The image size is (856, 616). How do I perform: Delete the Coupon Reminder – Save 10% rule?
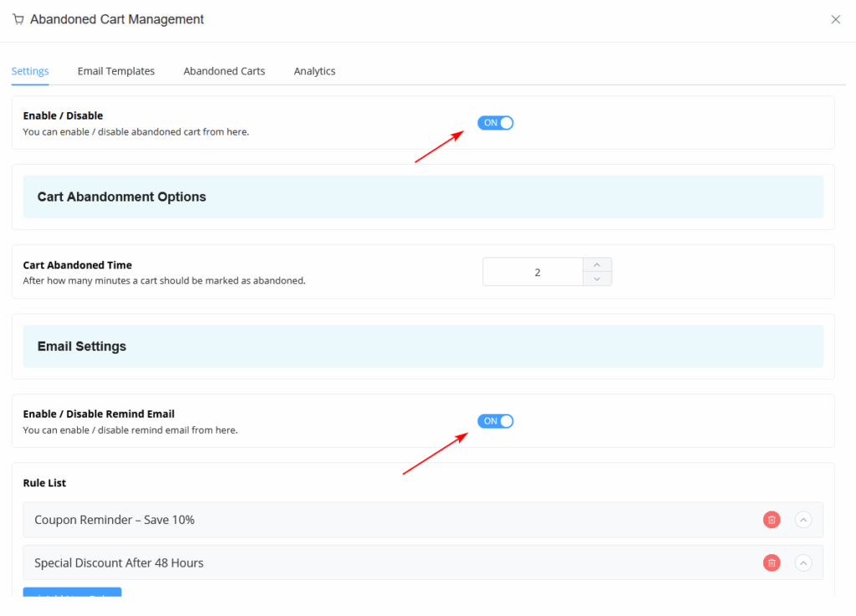point(771,520)
